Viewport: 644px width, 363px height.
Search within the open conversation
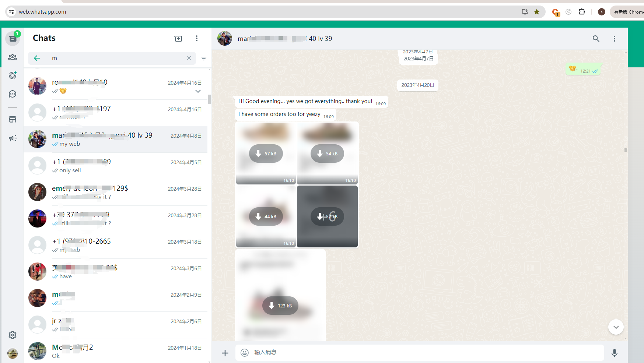click(x=596, y=39)
